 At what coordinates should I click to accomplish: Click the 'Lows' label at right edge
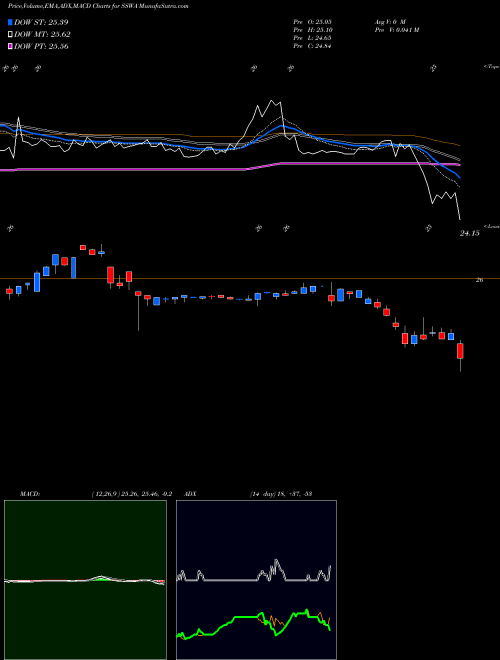(492, 226)
